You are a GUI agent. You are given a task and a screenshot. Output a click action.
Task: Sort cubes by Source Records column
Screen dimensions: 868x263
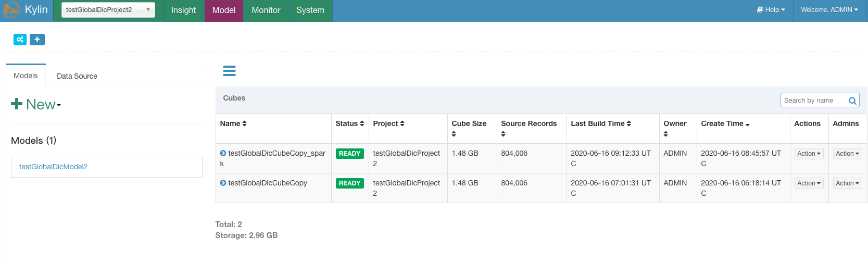tap(529, 128)
